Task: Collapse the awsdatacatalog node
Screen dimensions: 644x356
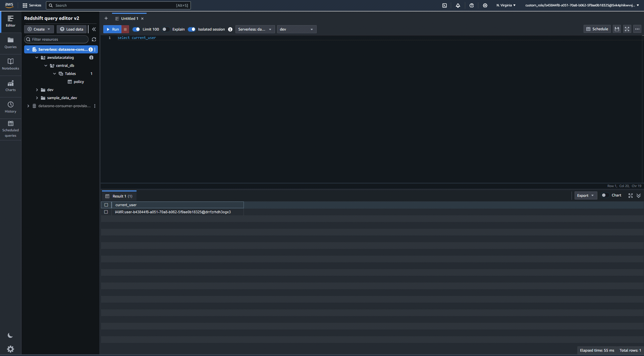Action: point(37,57)
